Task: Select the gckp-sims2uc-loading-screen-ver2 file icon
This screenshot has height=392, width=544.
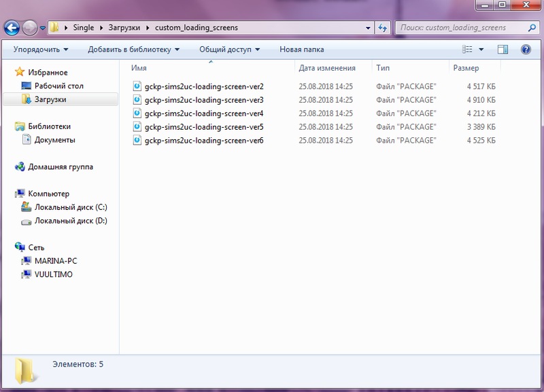Action: point(137,86)
